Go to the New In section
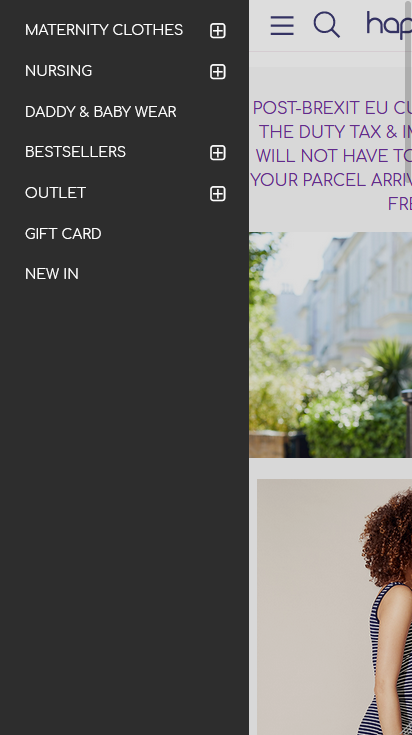This screenshot has height=735, width=412. (52, 274)
